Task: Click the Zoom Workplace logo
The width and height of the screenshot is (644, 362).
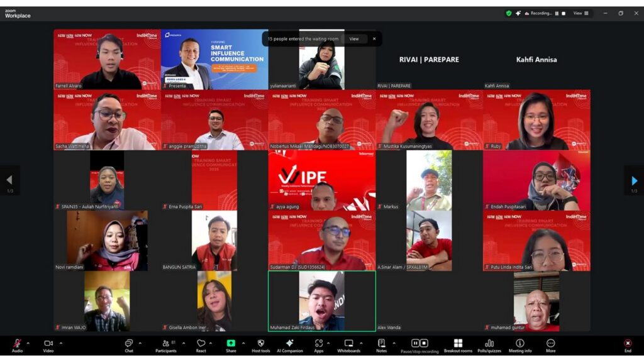Action: (x=17, y=14)
